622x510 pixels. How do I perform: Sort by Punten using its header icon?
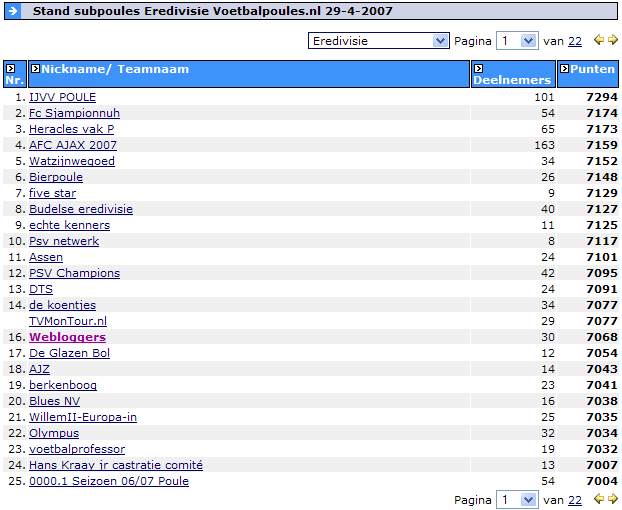(566, 69)
